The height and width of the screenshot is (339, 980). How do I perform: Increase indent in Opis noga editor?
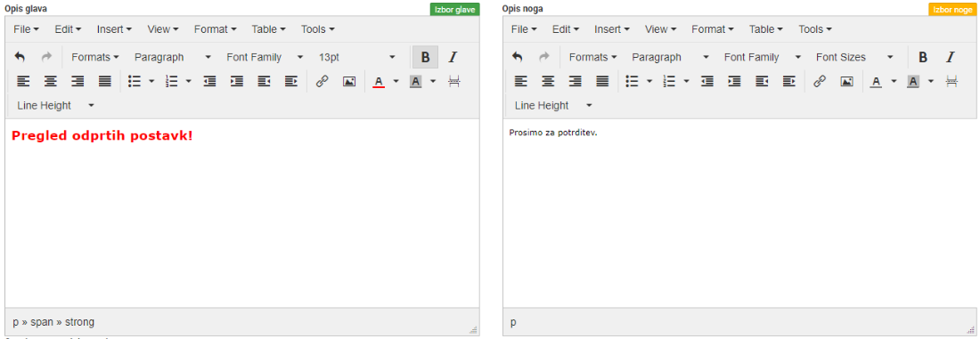(x=734, y=81)
